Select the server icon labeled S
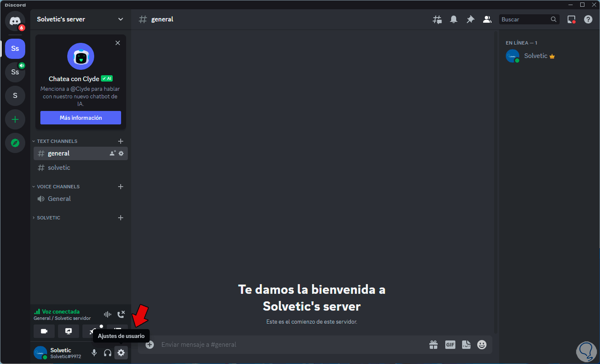600x364 pixels. click(x=15, y=95)
